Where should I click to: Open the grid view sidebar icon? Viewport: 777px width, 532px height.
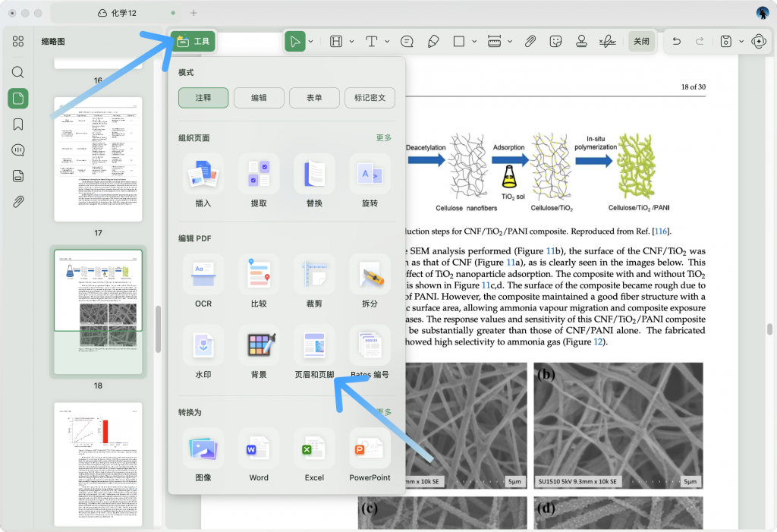click(x=18, y=42)
